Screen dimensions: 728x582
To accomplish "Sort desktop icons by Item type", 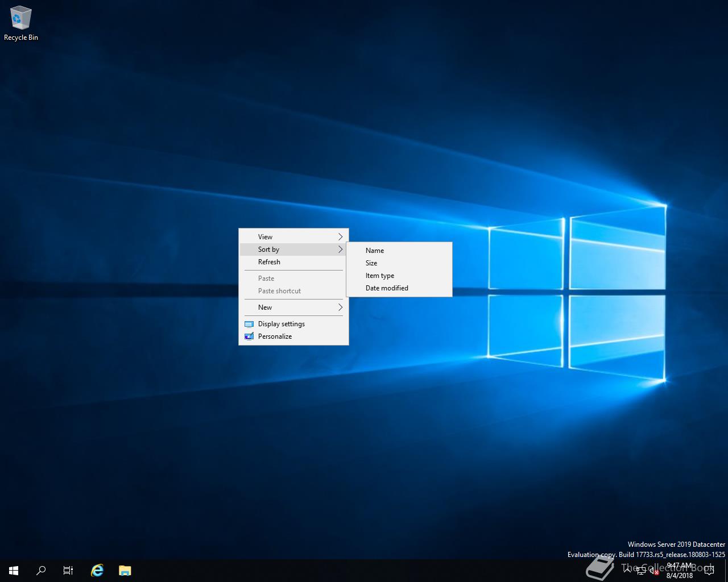I will tap(399, 276).
